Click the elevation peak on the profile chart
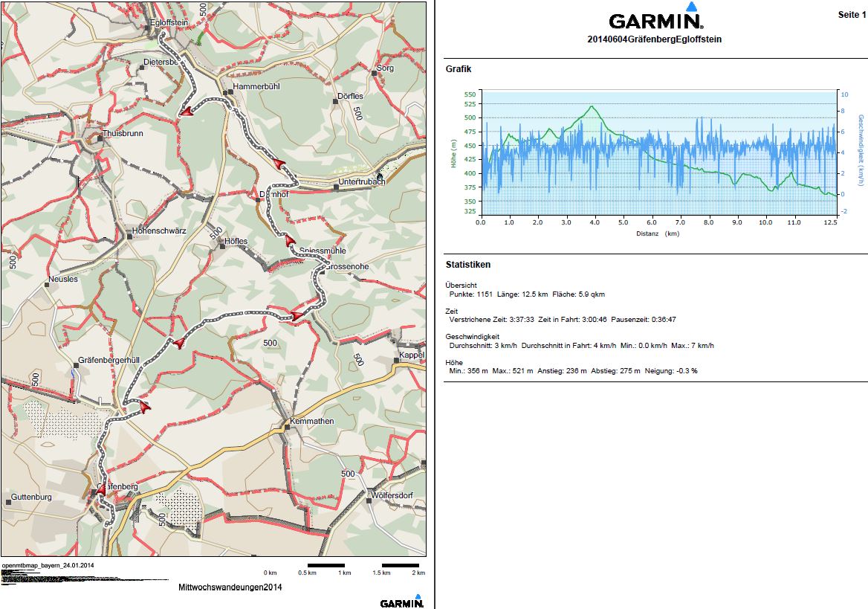 tap(592, 106)
